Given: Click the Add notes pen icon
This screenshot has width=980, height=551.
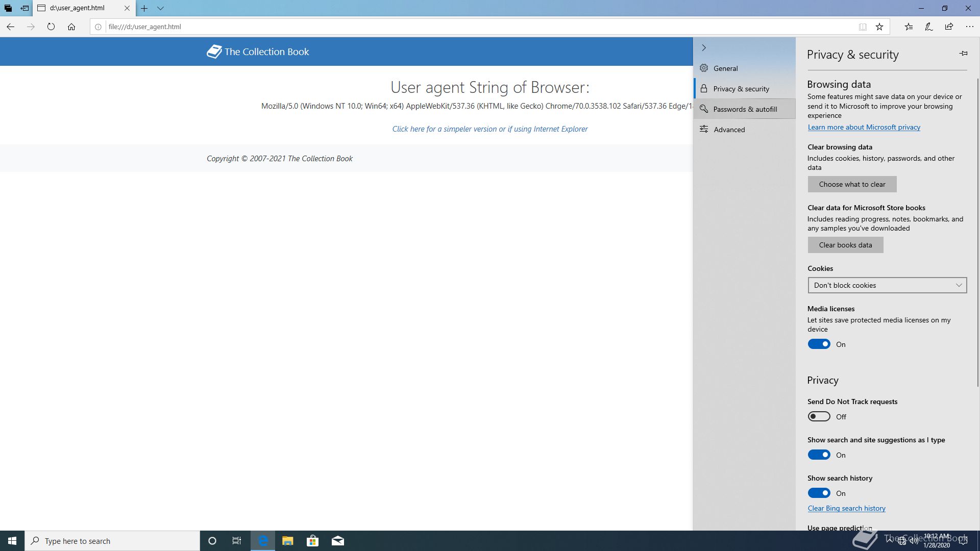Looking at the screenshot, I should click(929, 27).
